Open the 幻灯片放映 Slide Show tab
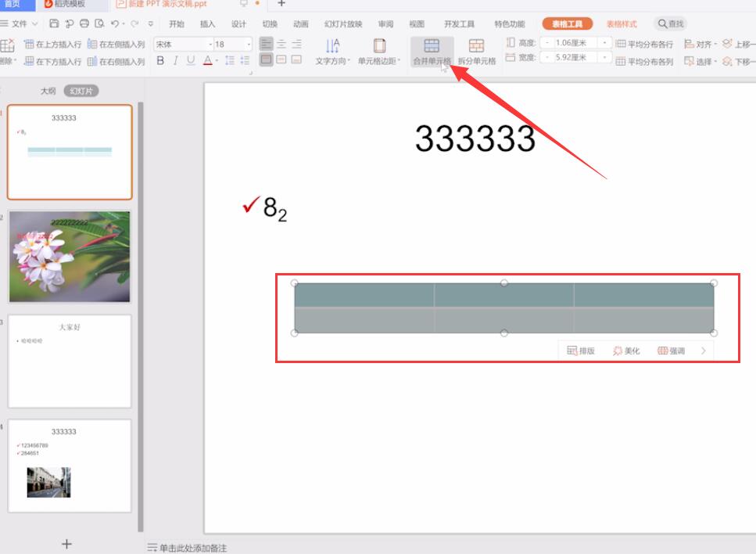Image resolution: width=756 pixels, height=554 pixels. point(343,23)
